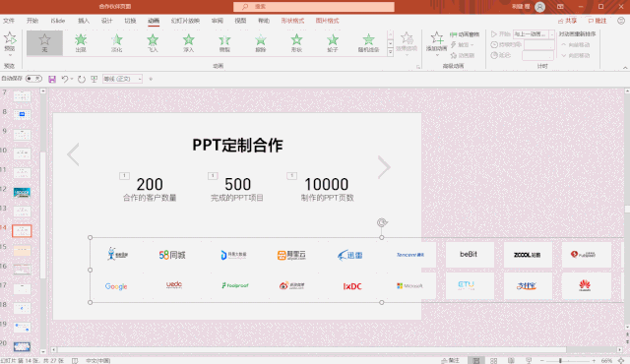The height and width of the screenshot is (364, 630).
Task: Select the 浮入 float-in animation
Action: [x=188, y=43]
